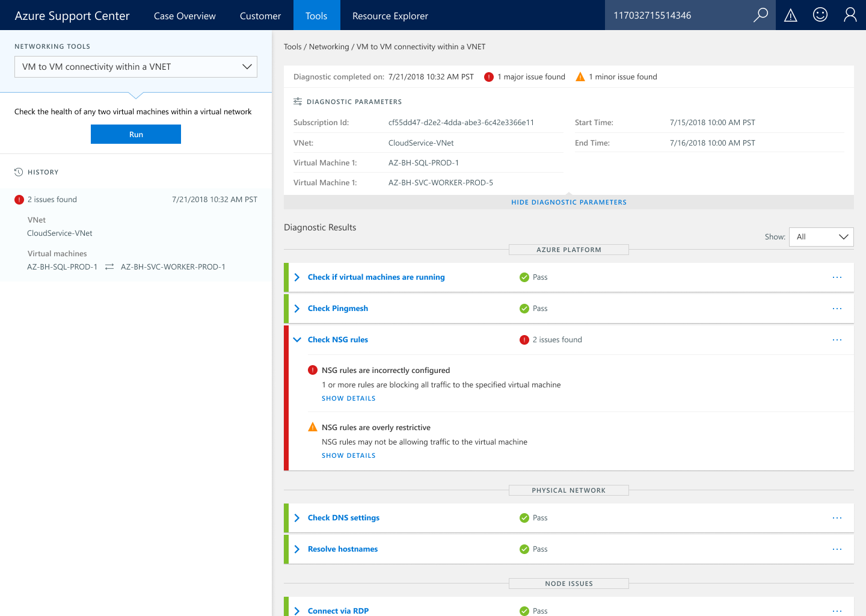Click the 2 issues found history timestamp
The image size is (866, 616).
point(215,200)
